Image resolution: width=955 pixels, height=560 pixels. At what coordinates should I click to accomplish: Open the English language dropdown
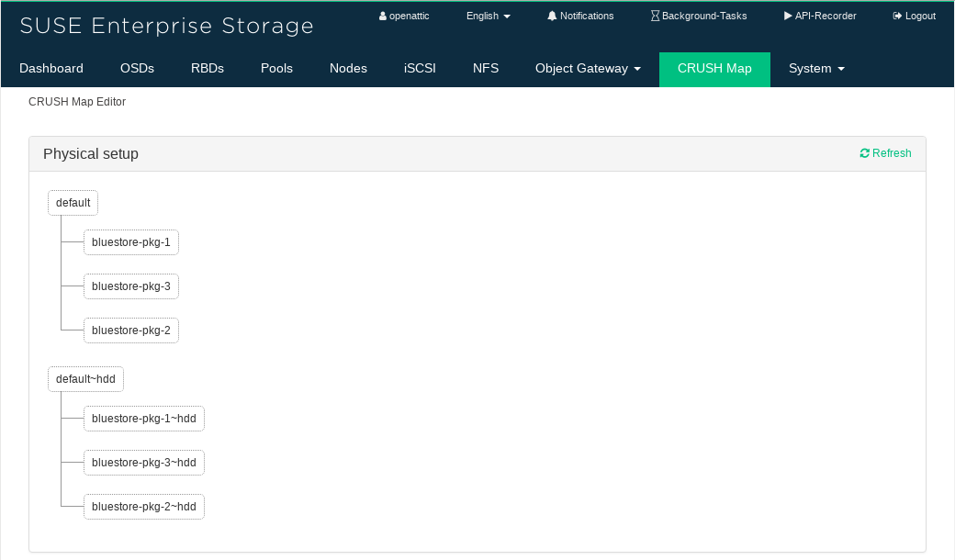488,17
